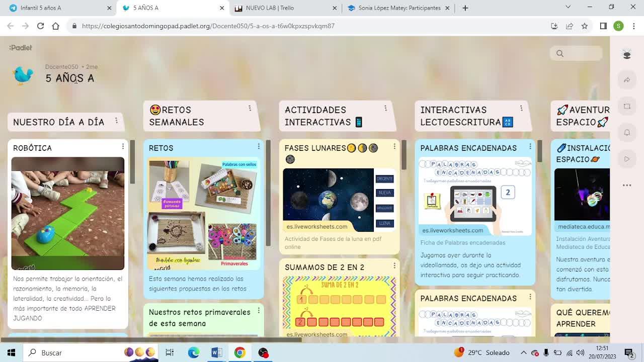Follow es.liveworksheets.com link under SUMAMOS DE 2 EN 2
The height and width of the screenshot is (362, 644).
(x=317, y=334)
